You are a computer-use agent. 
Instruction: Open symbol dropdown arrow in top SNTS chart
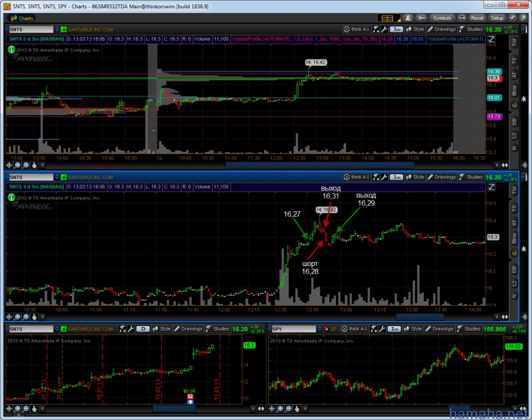(57, 29)
